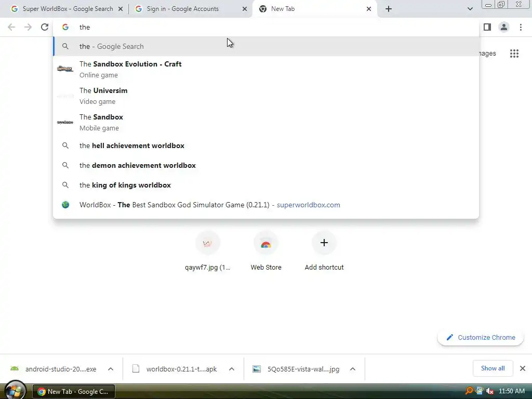Choose The Universim video game suggestion
This screenshot has height=399, width=532.
point(266,96)
